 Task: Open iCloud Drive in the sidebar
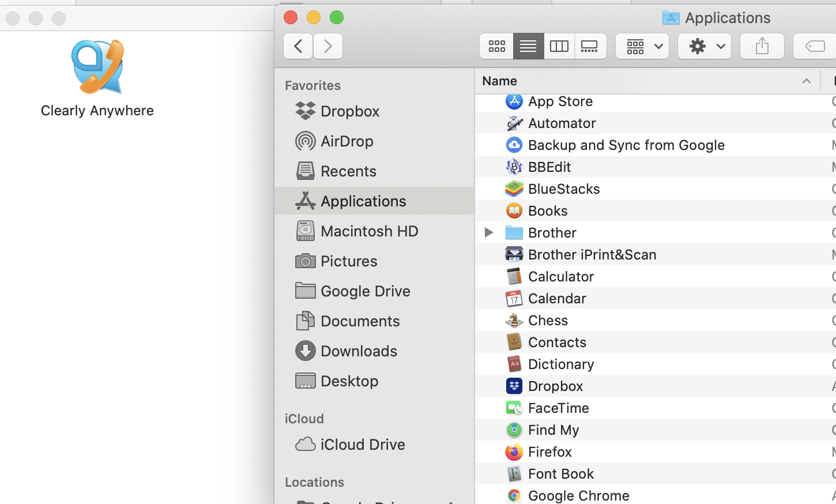375,444
